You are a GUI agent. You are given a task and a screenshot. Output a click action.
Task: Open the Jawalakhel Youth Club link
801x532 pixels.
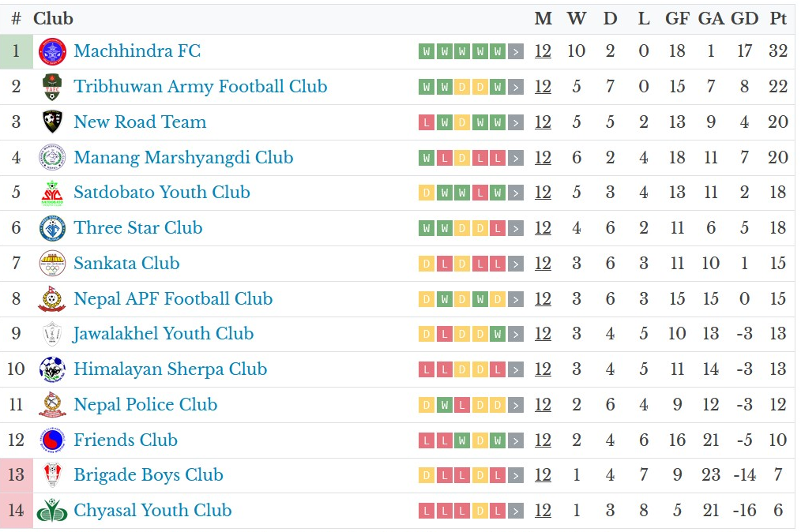tap(164, 334)
